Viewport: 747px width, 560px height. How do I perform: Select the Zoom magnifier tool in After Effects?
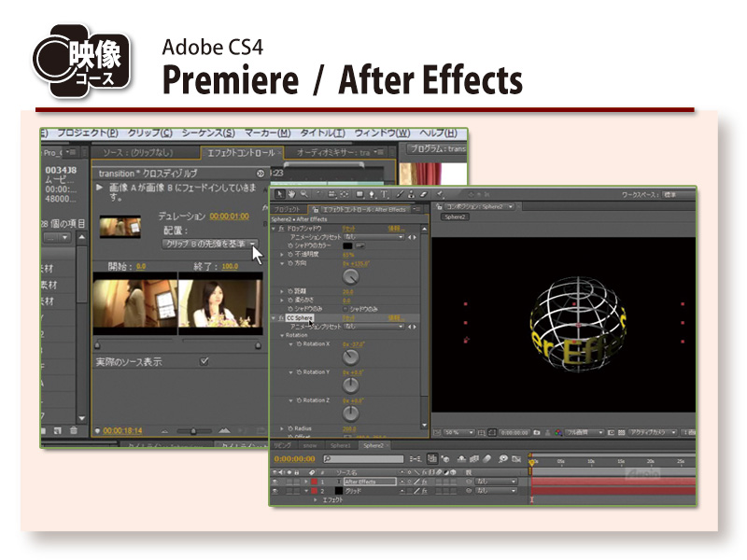[304, 194]
